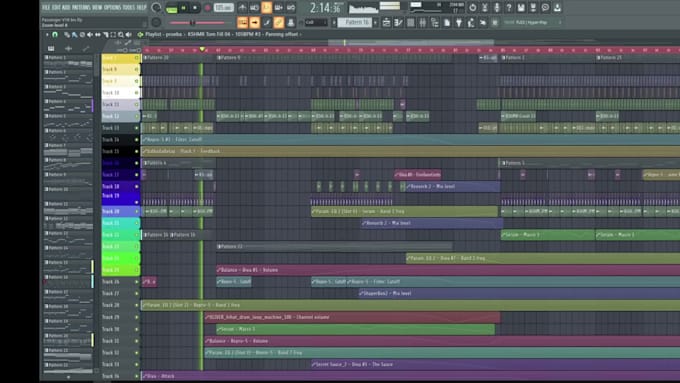
Task: Mute Track 18 with its green dot
Action: click(x=137, y=187)
